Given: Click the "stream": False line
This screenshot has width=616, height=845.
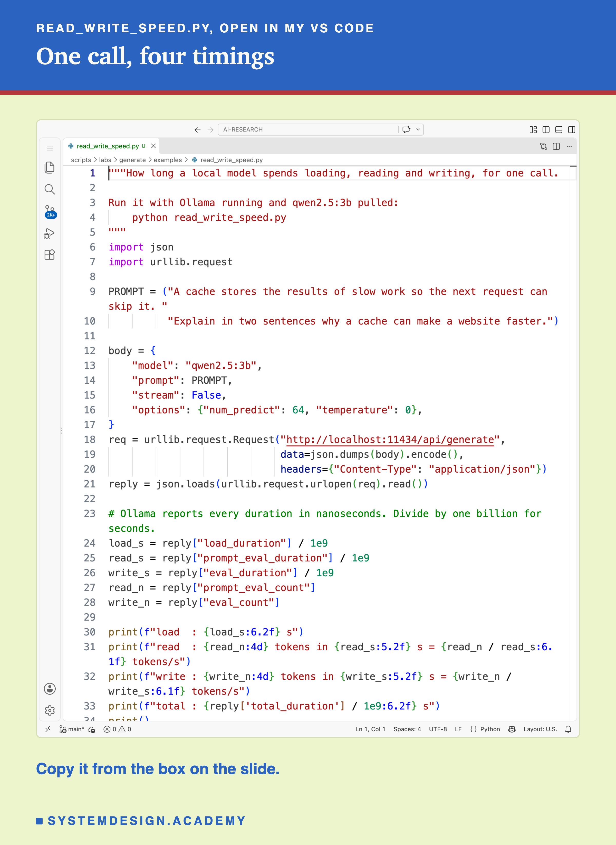Looking at the screenshot, I should click(179, 396).
